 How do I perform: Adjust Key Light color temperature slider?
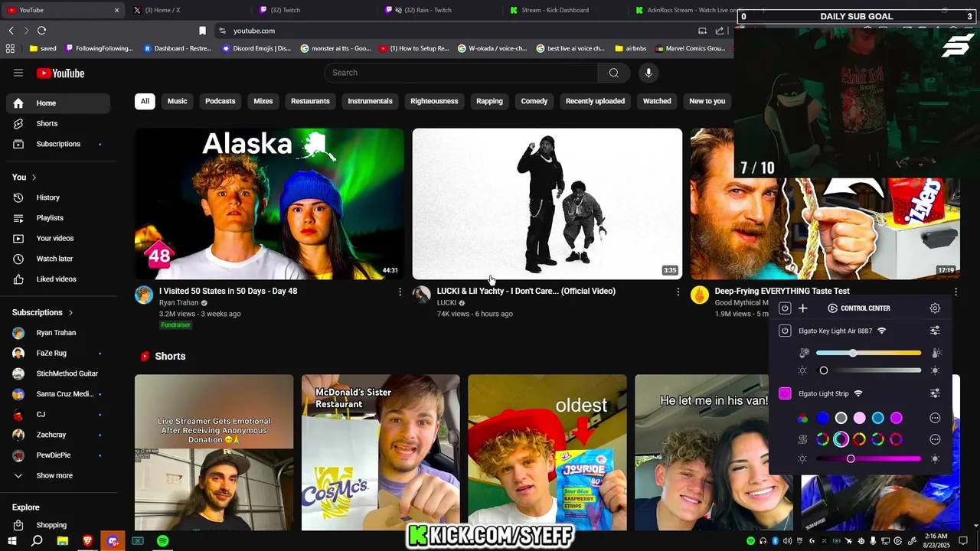pos(868,353)
